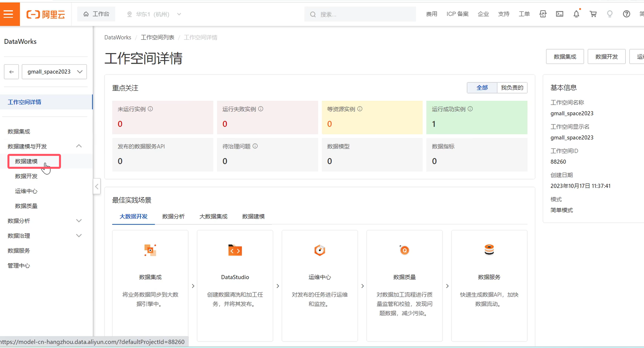Click the API explorer icon

[543, 14]
